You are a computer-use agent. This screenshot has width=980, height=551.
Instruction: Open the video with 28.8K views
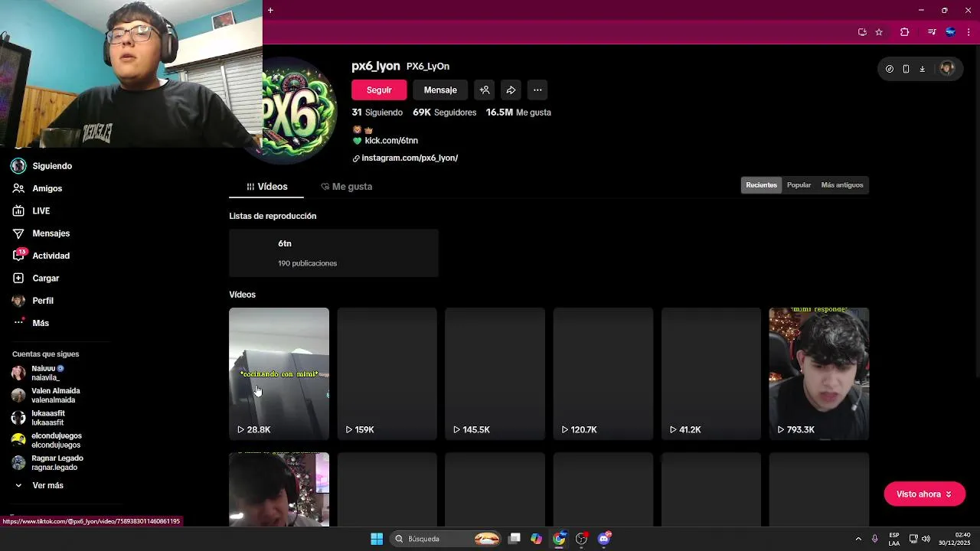279,373
